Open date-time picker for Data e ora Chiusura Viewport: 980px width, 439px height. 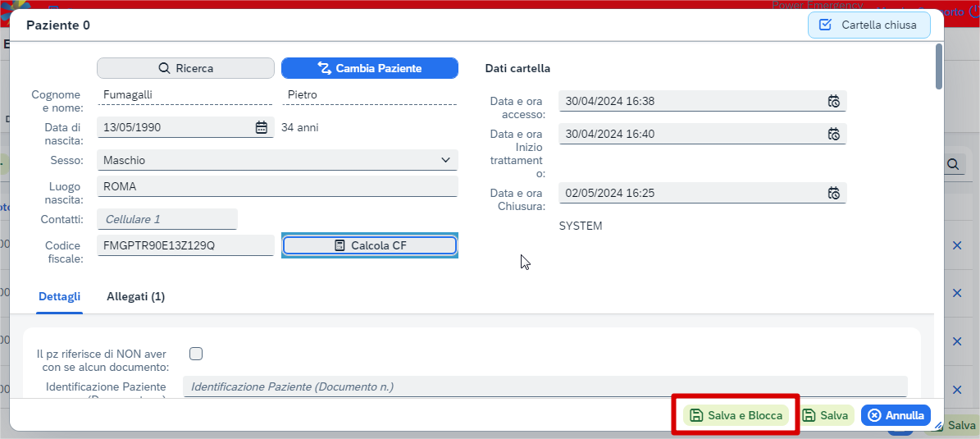(833, 193)
